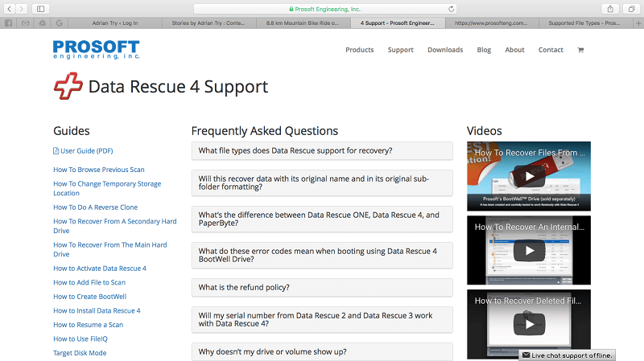
Task: Open the shopping cart icon in the site navigation
Action: (580, 50)
